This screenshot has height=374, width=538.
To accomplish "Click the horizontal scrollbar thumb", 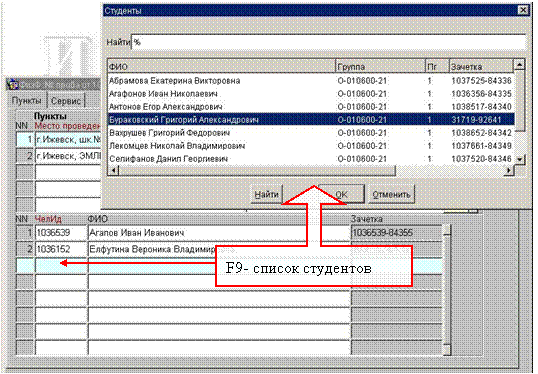I will click(x=257, y=170).
